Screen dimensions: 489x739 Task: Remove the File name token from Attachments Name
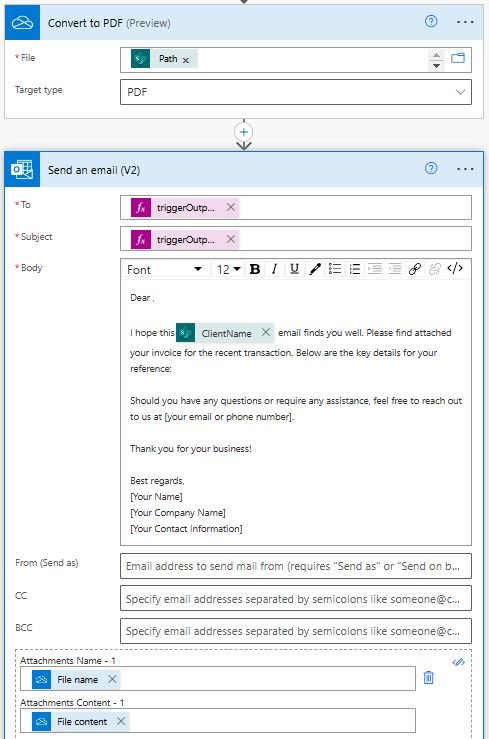click(112, 679)
